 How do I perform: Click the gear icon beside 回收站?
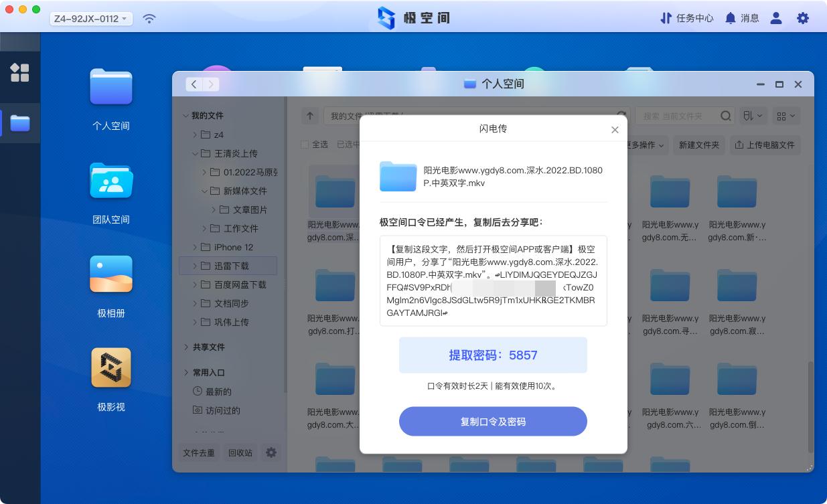point(271,452)
